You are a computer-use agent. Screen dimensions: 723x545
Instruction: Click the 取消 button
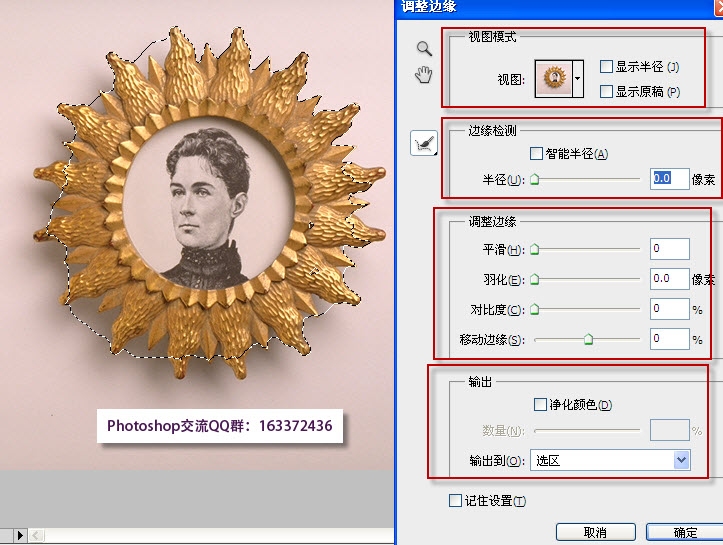(x=595, y=532)
